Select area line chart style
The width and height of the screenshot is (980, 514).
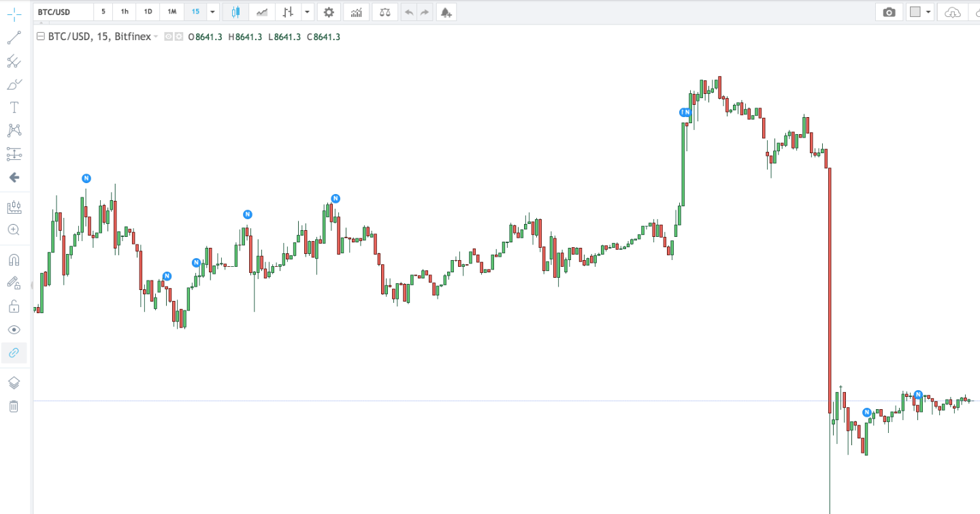tap(262, 12)
